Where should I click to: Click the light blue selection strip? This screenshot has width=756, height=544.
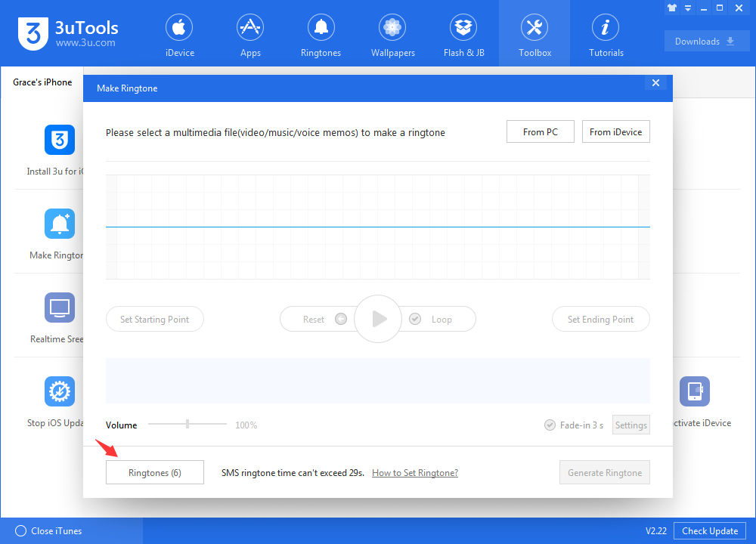tap(377, 381)
